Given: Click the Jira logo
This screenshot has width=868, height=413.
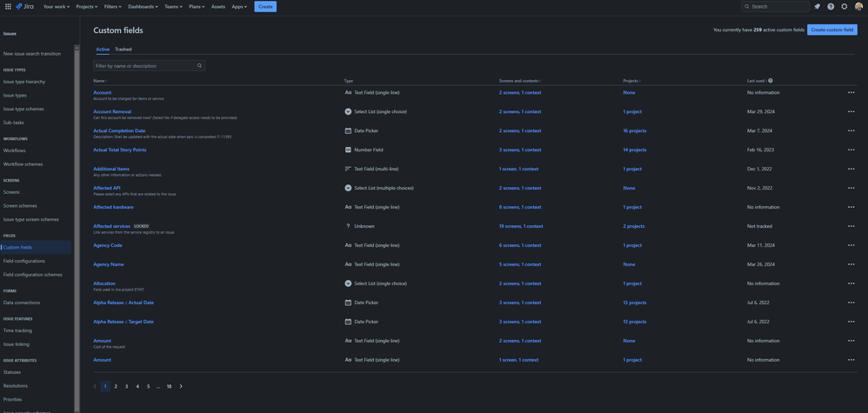Looking at the screenshot, I should tap(25, 7).
